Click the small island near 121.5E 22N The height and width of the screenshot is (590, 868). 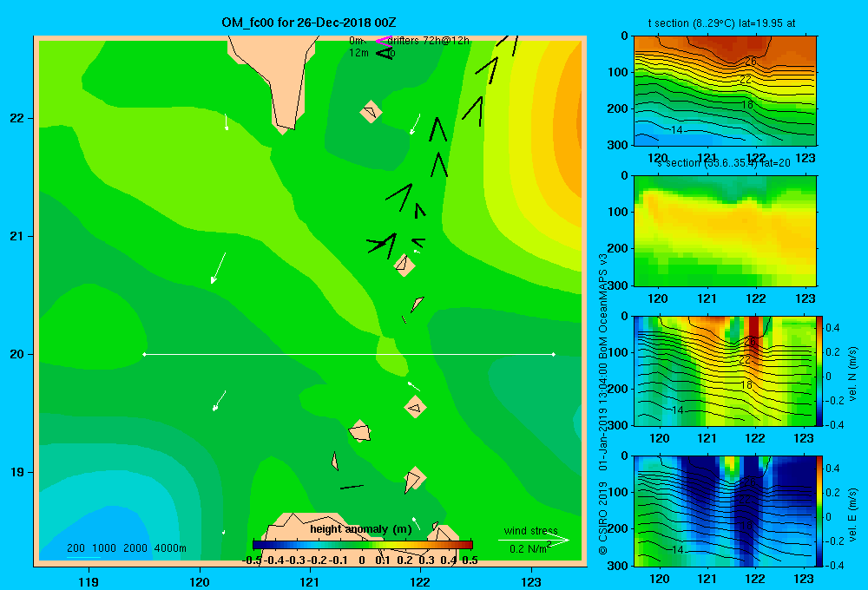371,112
